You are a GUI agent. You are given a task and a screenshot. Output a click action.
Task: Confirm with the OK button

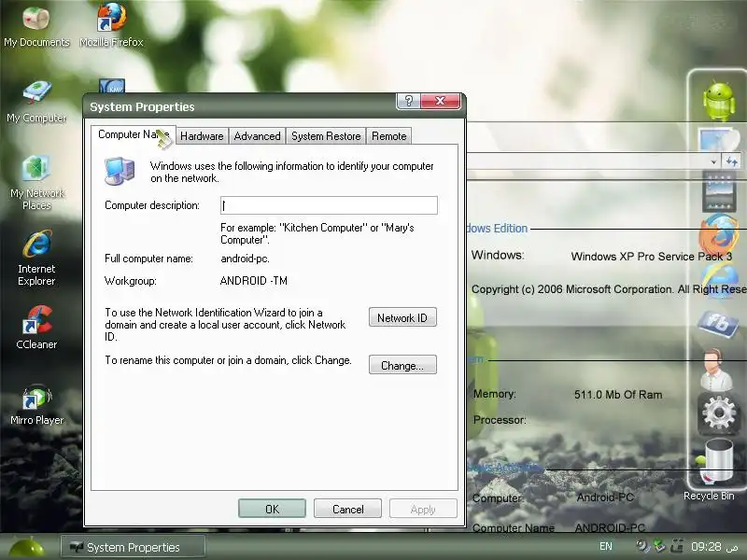272,509
